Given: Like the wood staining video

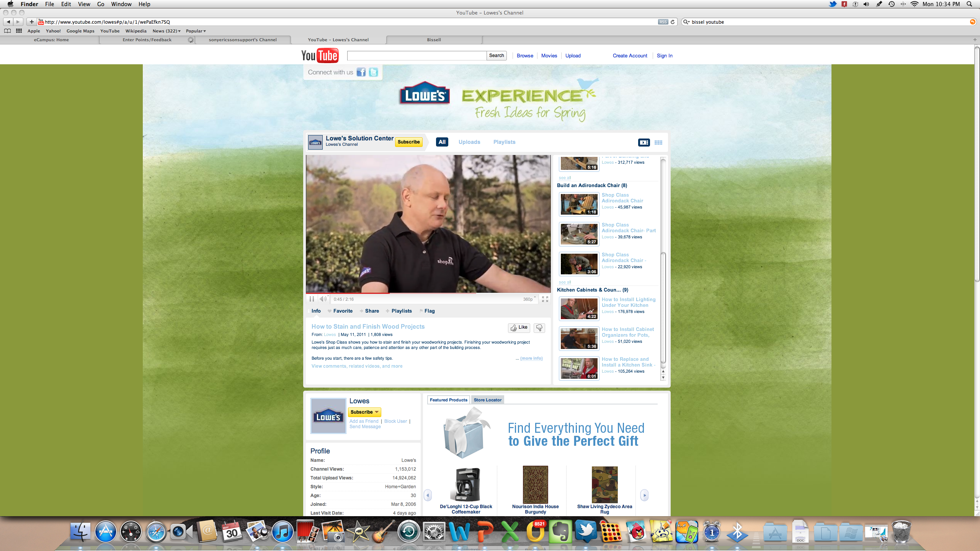Looking at the screenshot, I should pos(519,328).
